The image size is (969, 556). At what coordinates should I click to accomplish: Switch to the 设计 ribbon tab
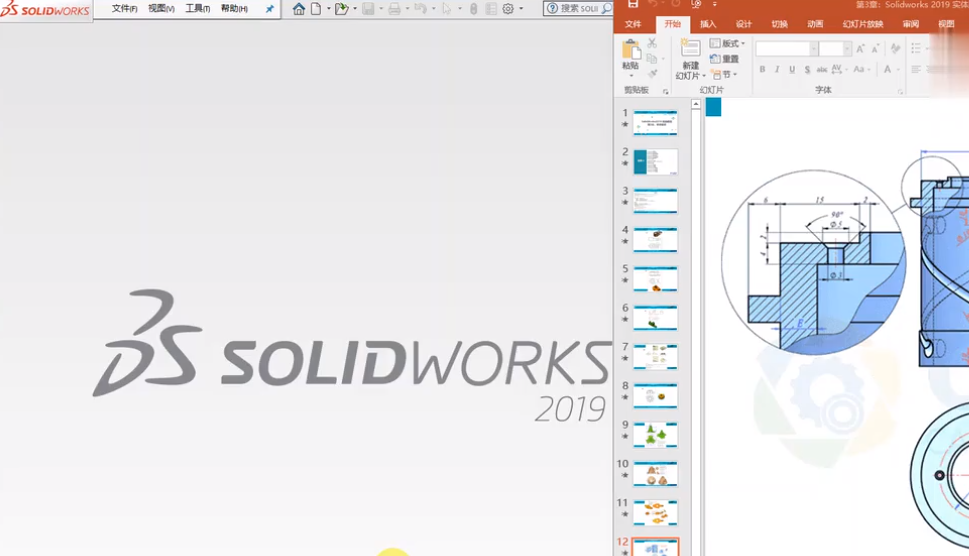(x=743, y=24)
